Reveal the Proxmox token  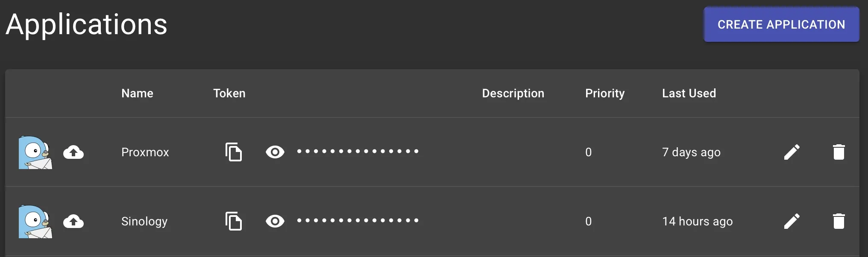[x=275, y=152]
